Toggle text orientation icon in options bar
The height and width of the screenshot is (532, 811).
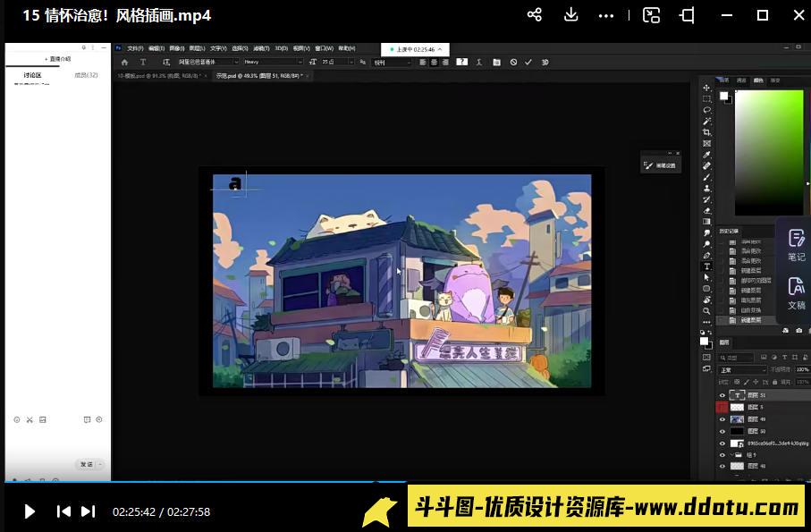pyautogui.click(x=166, y=62)
